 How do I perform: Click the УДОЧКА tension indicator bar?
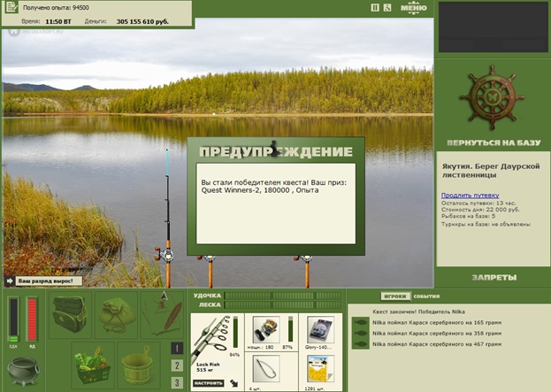point(283,295)
